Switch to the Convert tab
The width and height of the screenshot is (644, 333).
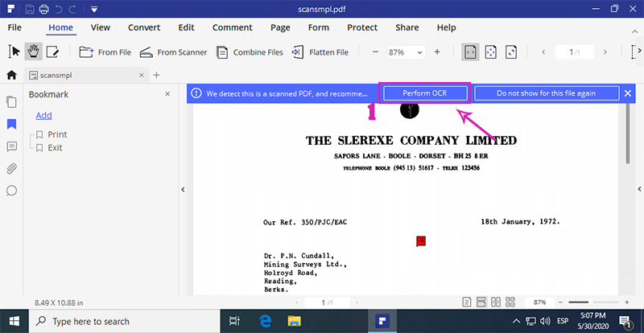pyautogui.click(x=144, y=27)
